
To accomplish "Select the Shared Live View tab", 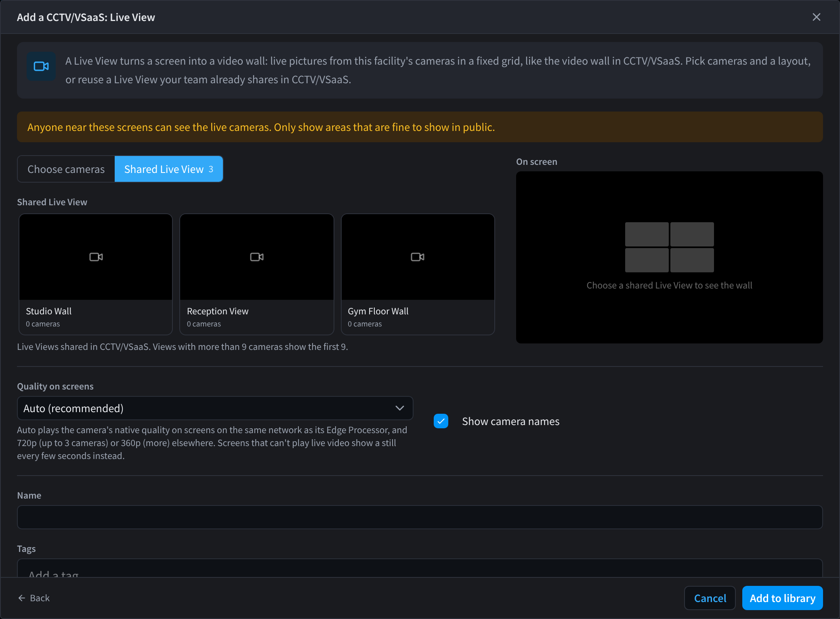I will [x=169, y=169].
